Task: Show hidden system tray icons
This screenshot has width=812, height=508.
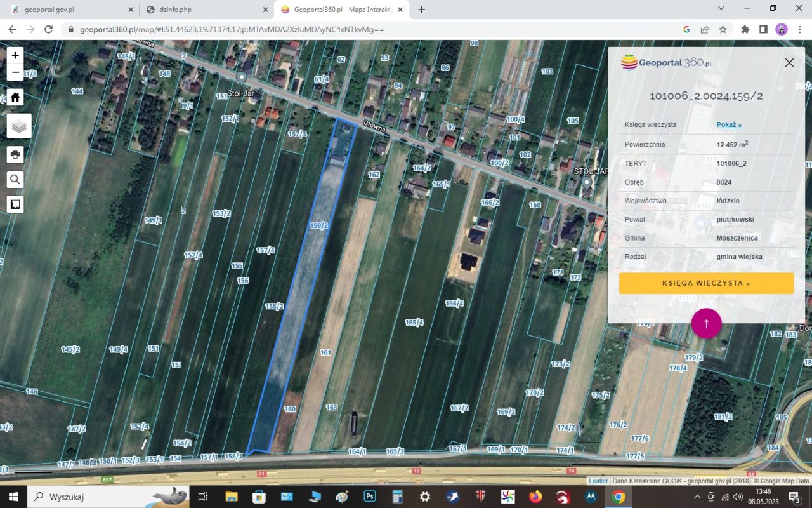Action: [x=697, y=497]
